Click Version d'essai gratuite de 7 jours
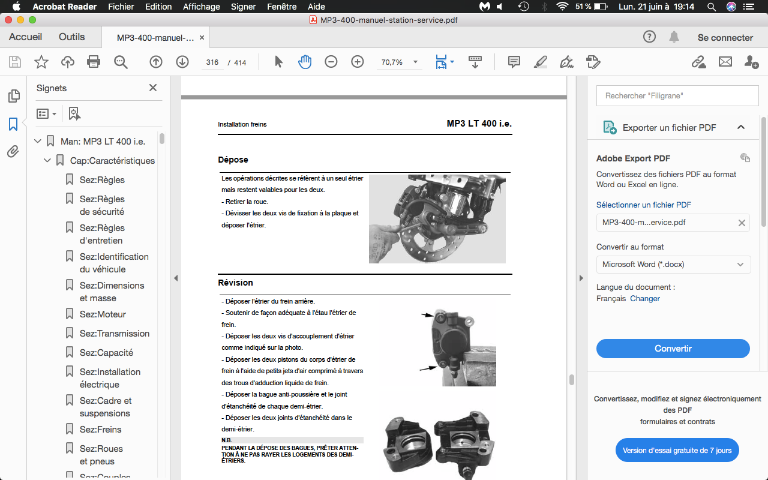The image size is (768, 480). [677, 450]
